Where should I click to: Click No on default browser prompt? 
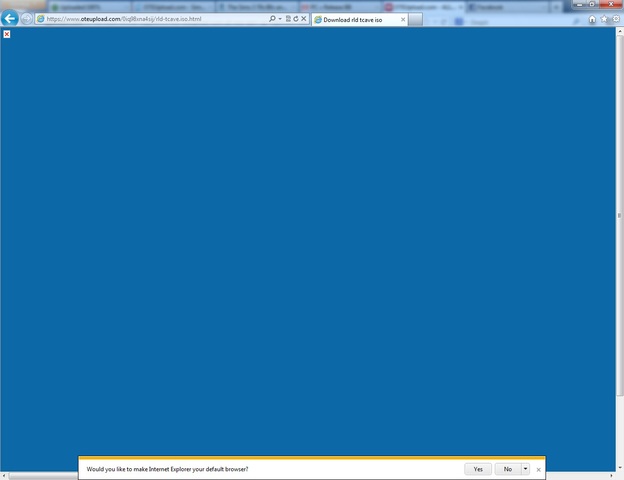(x=507, y=469)
